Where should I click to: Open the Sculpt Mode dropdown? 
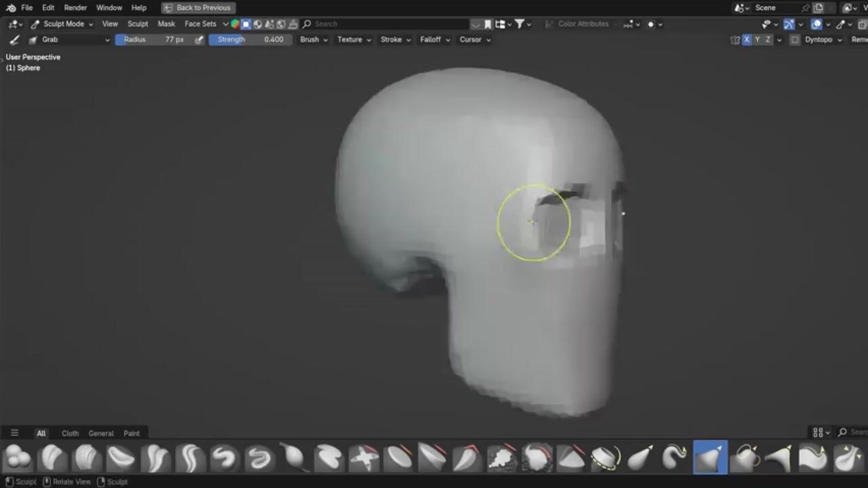[x=62, y=24]
